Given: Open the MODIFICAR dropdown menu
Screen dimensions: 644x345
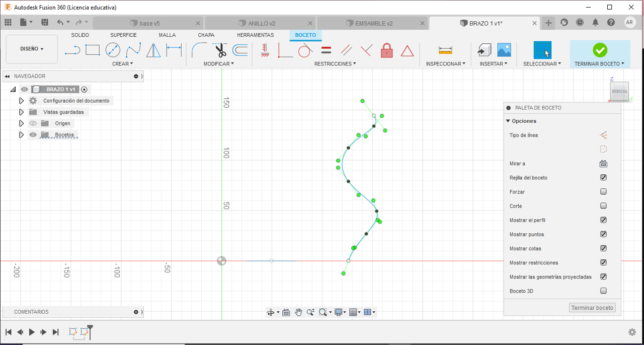Looking at the screenshot, I should point(218,64).
